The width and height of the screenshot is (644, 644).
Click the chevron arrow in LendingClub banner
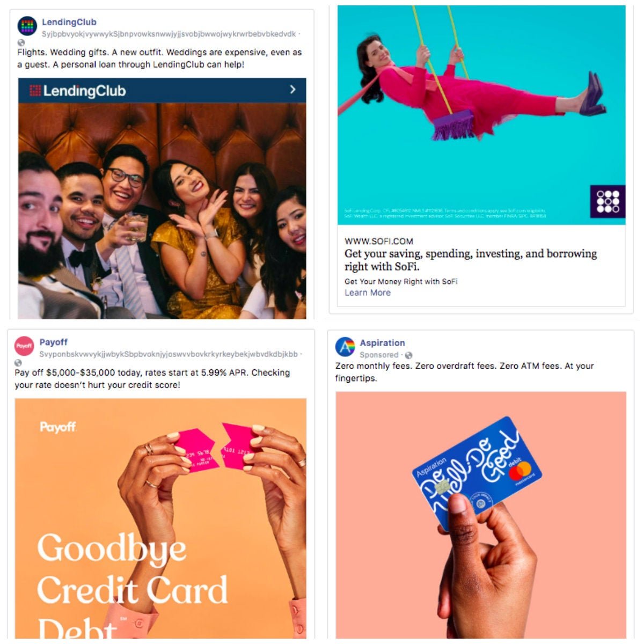click(x=292, y=90)
